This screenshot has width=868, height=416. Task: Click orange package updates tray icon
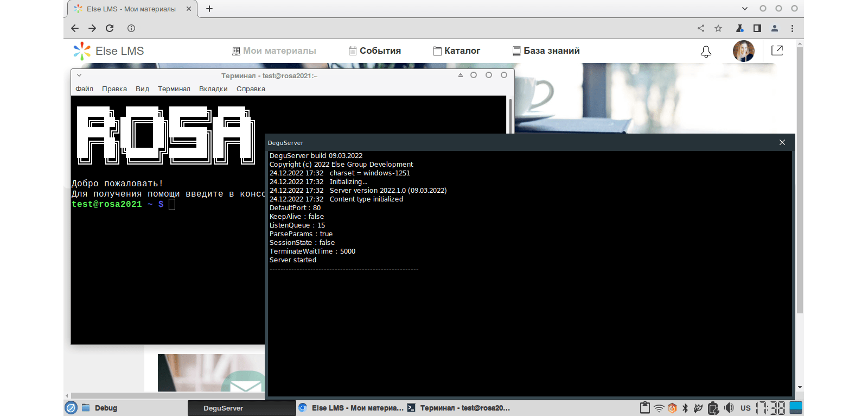click(673, 408)
